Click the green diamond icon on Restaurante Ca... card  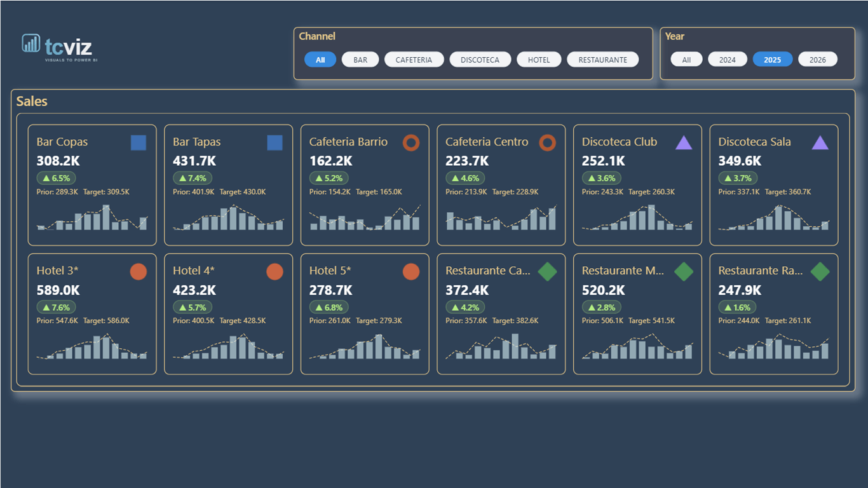[x=547, y=271]
